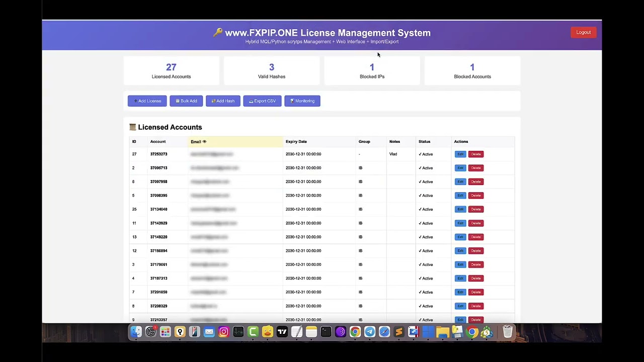Click the Bulk Add button
The height and width of the screenshot is (362, 644).
tap(186, 101)
